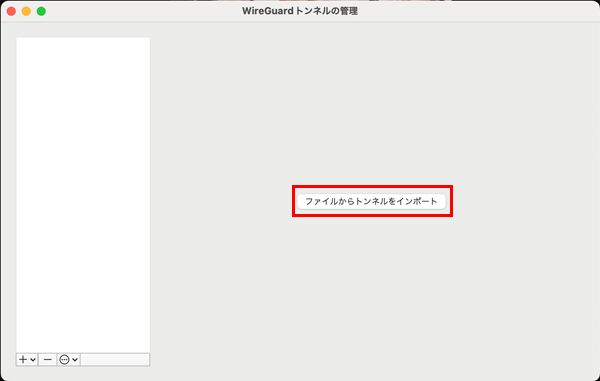Open the ellipsis actions dropdown menu
This screenshot has height=381, width=600.
(69, 360)
